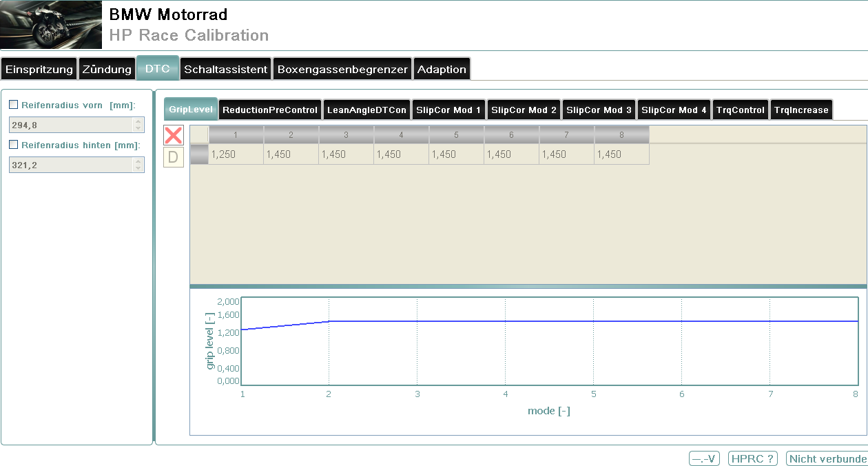Select grip level cell in column 1
The width and height of the screenshot is (868, 466).
(236, 154)
